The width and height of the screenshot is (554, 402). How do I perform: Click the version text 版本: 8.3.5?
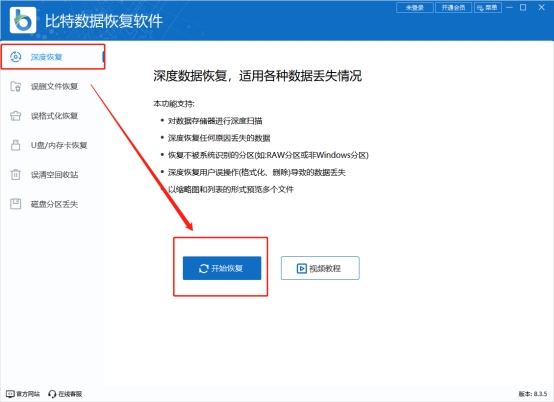pyautogui.click(x=533, y=394)
